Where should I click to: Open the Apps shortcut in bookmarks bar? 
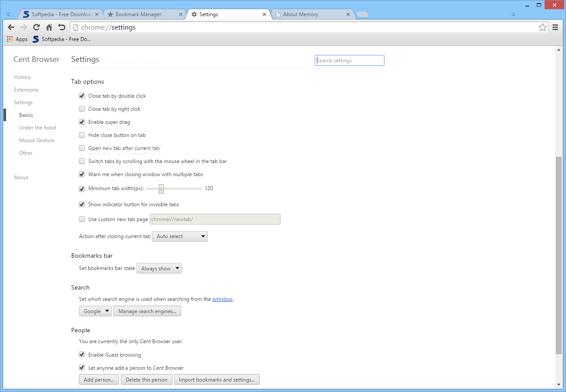[17, 39]
